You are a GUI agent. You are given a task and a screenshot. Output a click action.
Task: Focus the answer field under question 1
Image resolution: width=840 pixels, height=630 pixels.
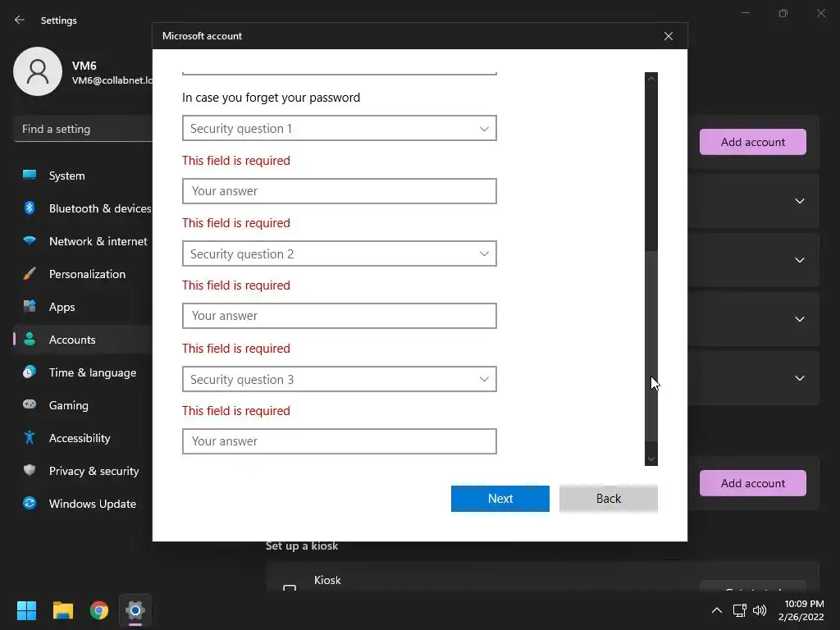point(339,190)
